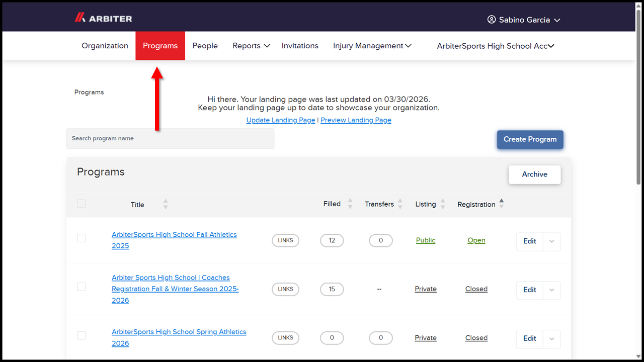
Task: Open ArbiterSports High School Fall Athletics 2025 program
Action: click(x=174, y=240)
